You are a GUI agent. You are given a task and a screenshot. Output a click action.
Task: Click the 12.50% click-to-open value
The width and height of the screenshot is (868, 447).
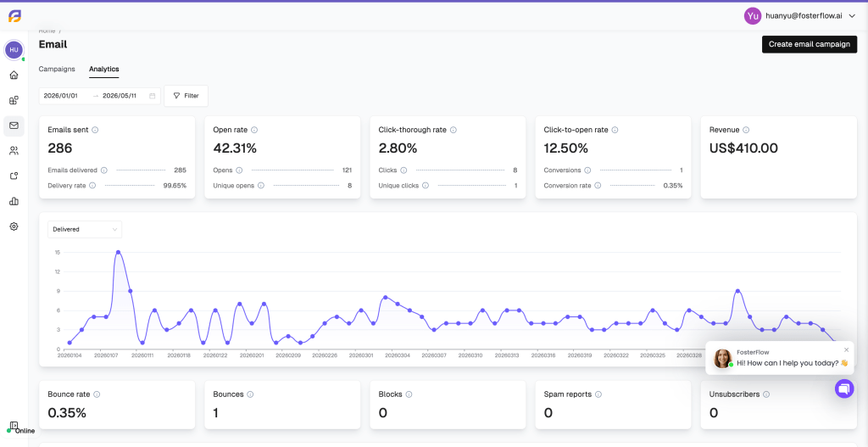pyautogui.click(x=565, y=148)
